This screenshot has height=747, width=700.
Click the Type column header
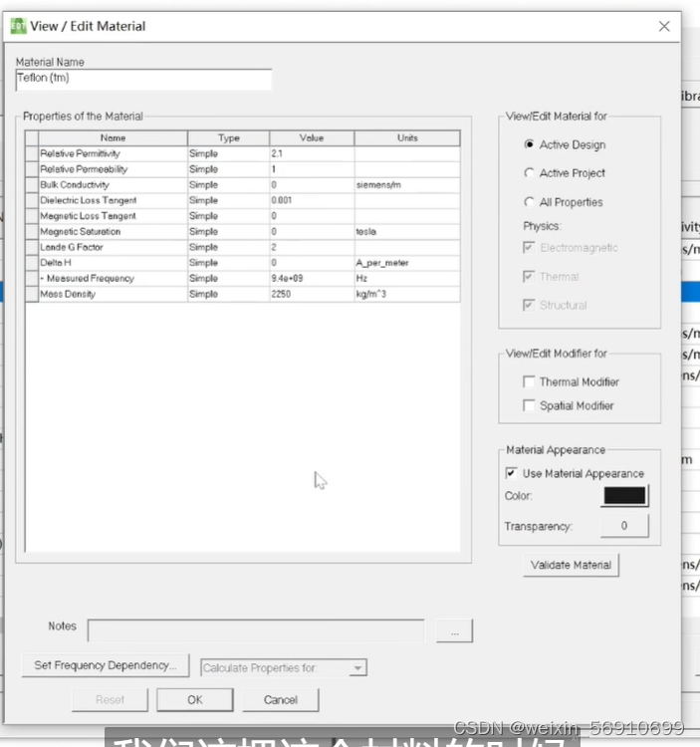tap(229, 138)
